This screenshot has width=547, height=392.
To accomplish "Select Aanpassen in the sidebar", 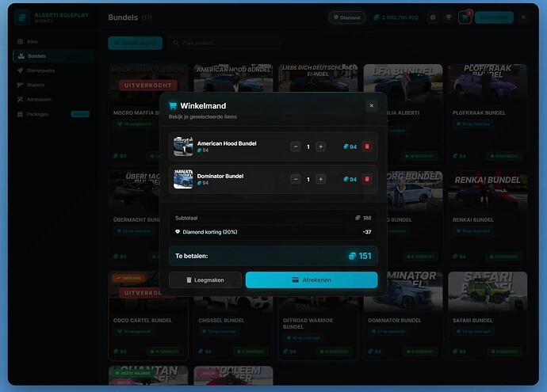I will click(x=54, y=100).
